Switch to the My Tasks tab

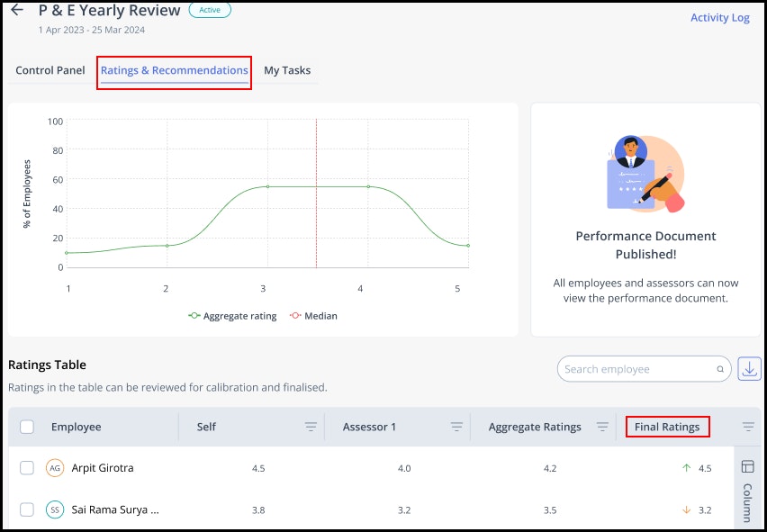click(x=286, y=70)
